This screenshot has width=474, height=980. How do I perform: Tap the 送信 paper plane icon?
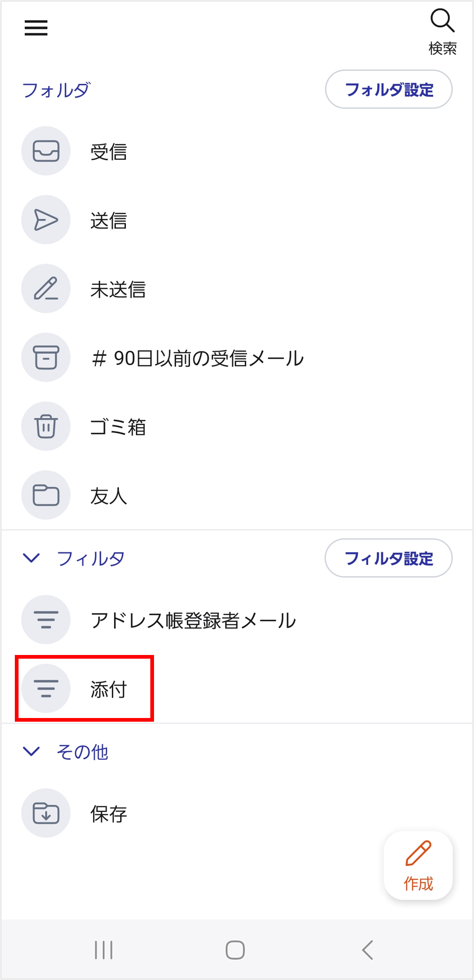[46, 220]
